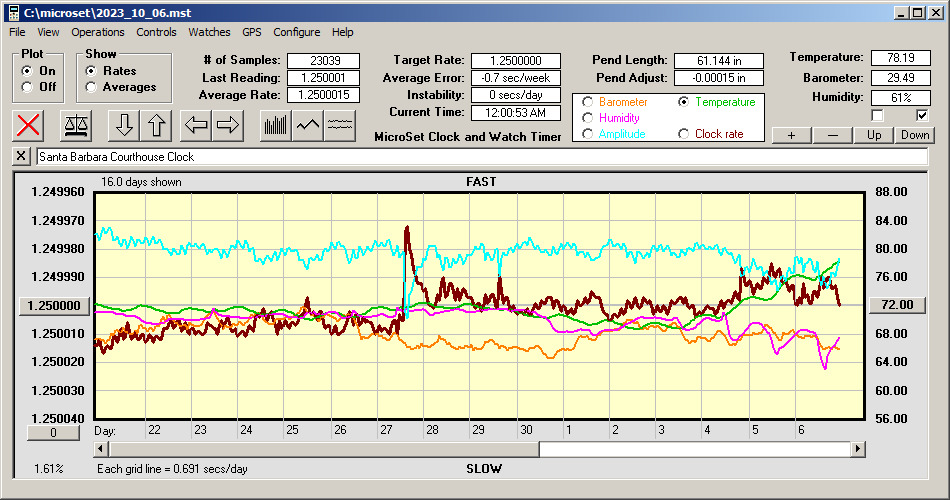Select the wavy multi-line graph icon

[x=341, y=125]
